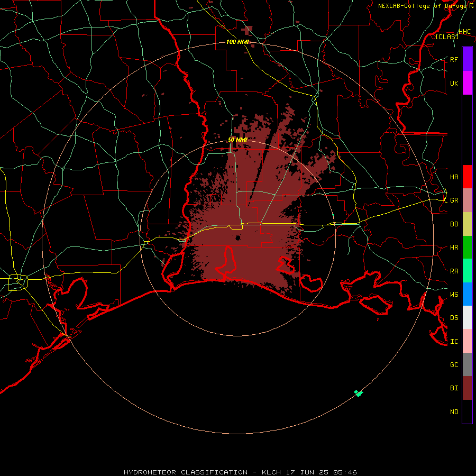Click the BD yellow legend swatch
476x476 pixels.
pyautogui.click(x=467, y=224)
